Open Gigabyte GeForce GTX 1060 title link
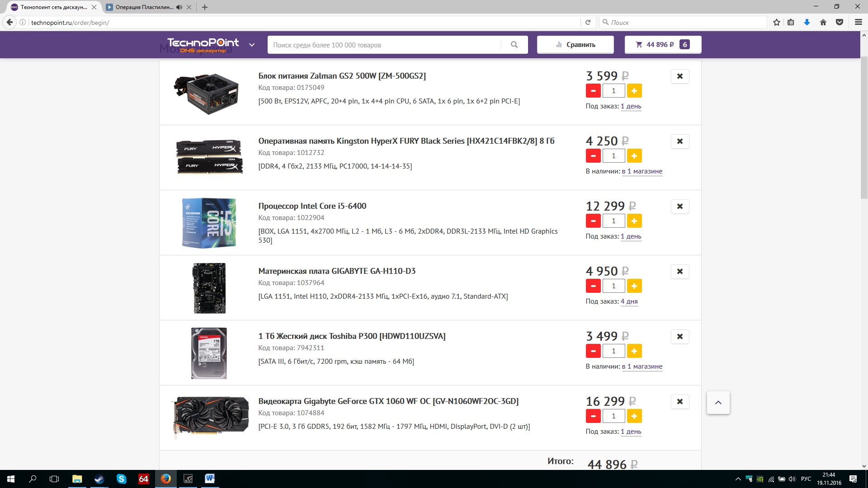Image resolution: width=868 pixels, height=488 pixels. click(x=388, y=401)
